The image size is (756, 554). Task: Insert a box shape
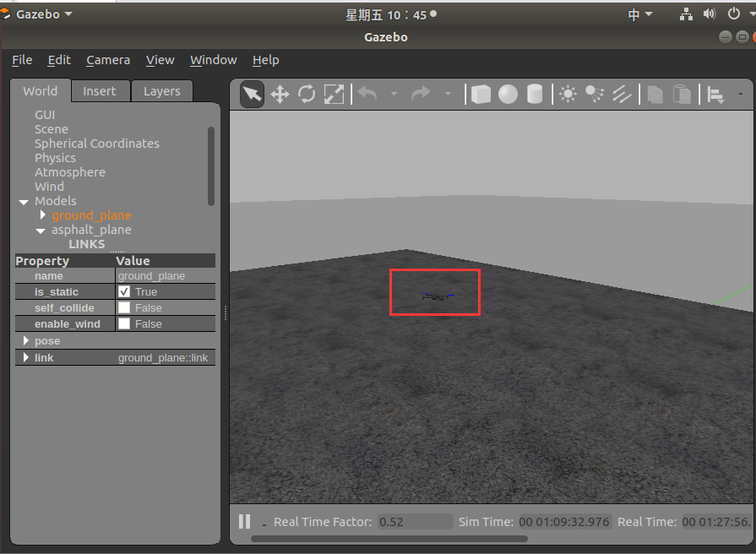481,94
